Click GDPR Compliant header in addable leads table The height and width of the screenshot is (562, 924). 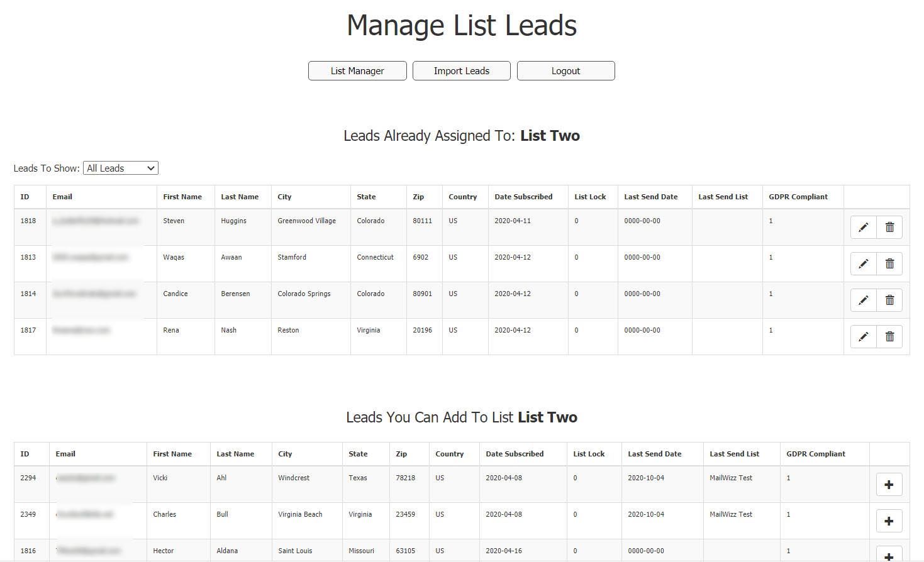[x=816, y=454]
